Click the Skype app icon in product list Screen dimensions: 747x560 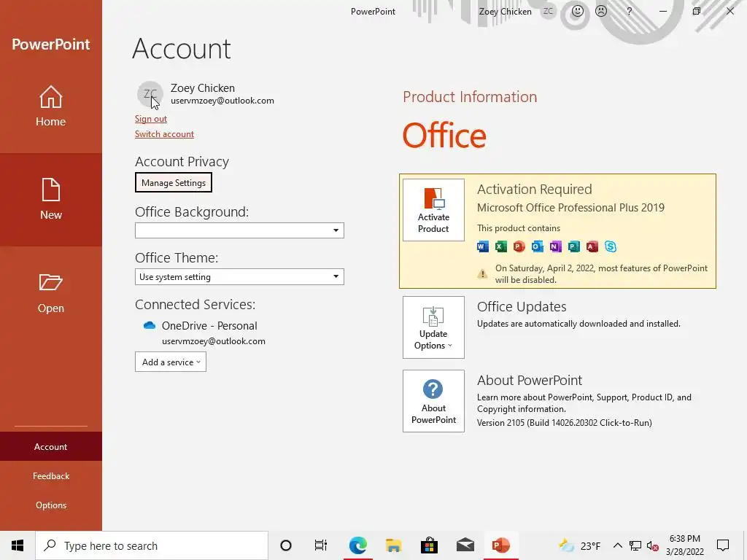pos(611,246)
